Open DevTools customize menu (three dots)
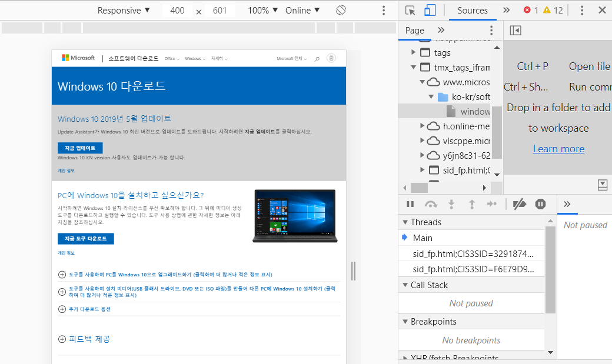612x364 pixels. tap(581, 11)
